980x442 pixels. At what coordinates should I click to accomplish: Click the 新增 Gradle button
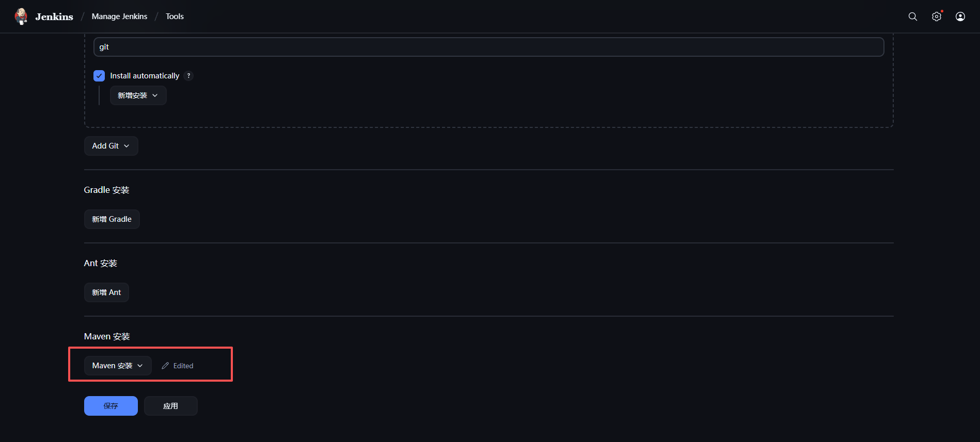(112, 219)
